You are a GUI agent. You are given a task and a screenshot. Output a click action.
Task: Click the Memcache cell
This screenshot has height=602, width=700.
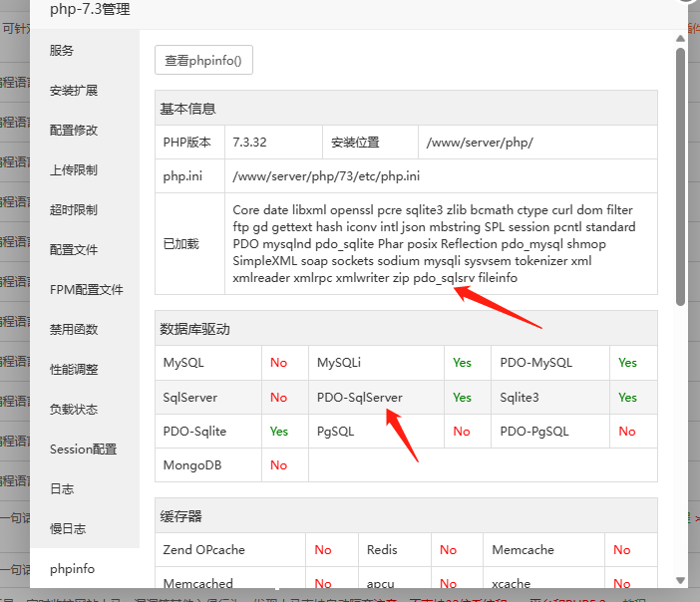click(x=543, y=550)
